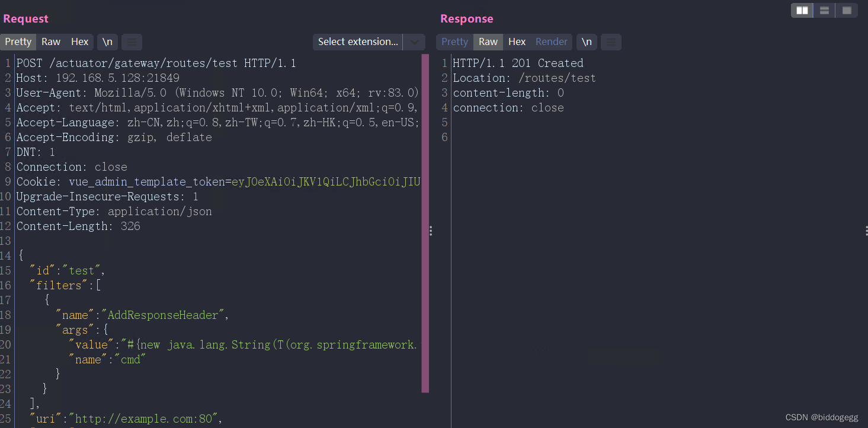The image size is (868, 428).
Task: Click the right-edge inspector panel handle
Action: (866, 231)
